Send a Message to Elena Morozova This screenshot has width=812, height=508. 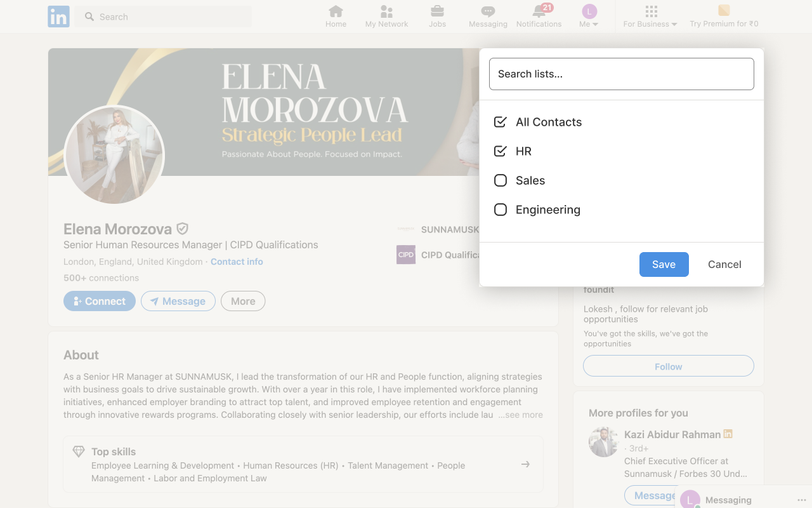178,301
